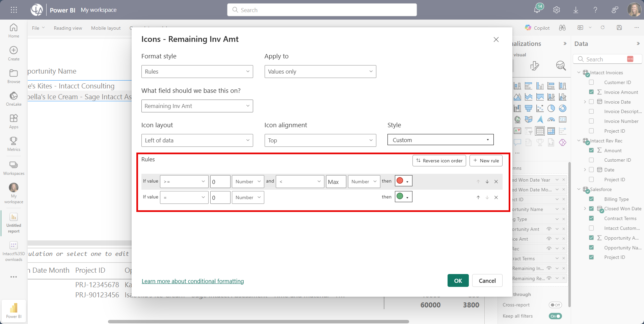Open the Icon layout Left of data dropdown
The image size is (644, 324).
pos(197,140)
